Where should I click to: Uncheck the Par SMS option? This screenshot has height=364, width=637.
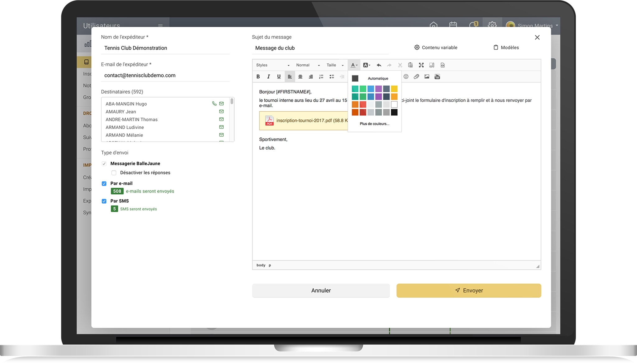[104, 201]
